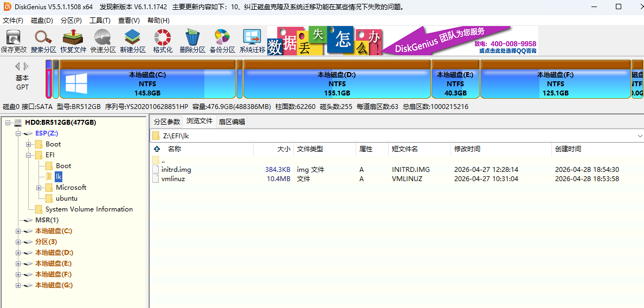Expand the 本地磁盘(C:) tree node

point(18,231)
